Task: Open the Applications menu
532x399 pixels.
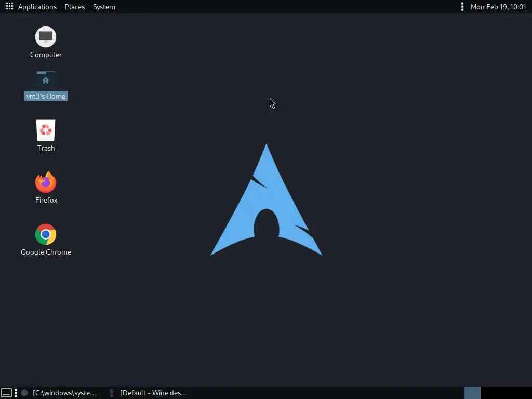Action: click(37, 7)
